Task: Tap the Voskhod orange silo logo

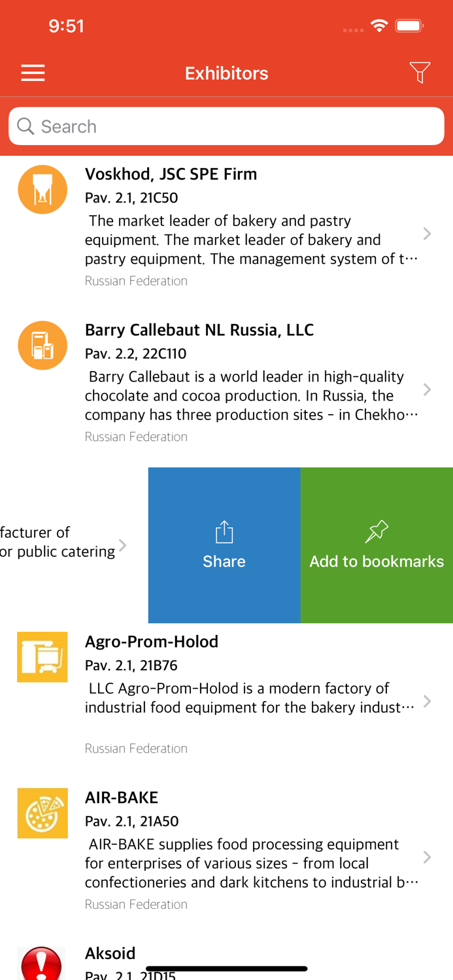Action: coord(42,189)
